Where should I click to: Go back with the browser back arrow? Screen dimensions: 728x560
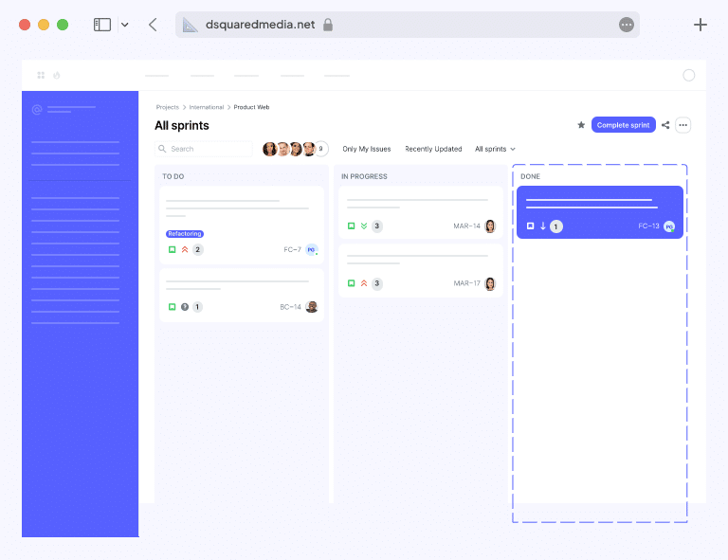(153, 25)
